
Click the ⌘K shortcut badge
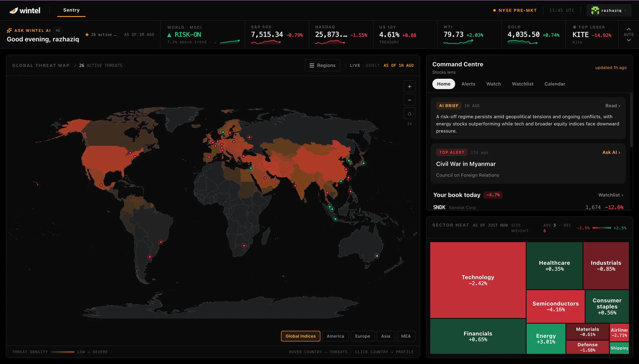coord(58,30)
